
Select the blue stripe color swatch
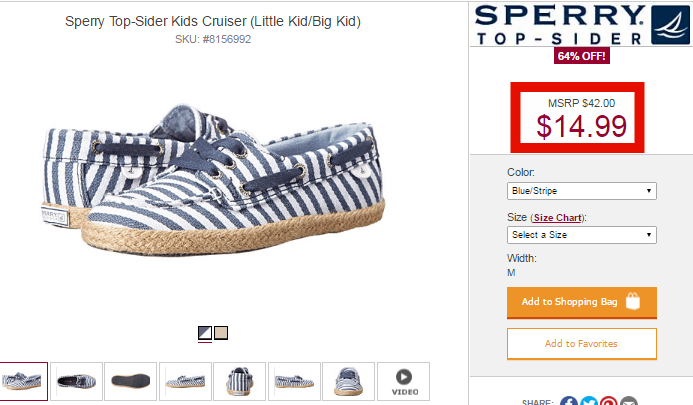tap(205, 333)
